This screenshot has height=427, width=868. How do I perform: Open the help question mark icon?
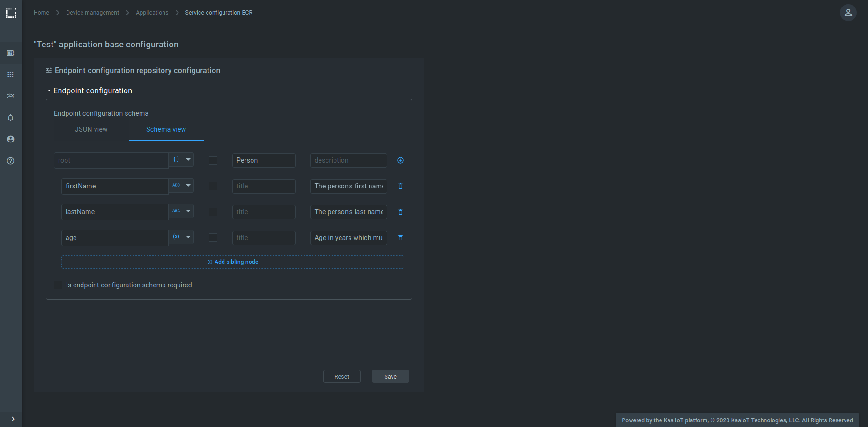10,161
